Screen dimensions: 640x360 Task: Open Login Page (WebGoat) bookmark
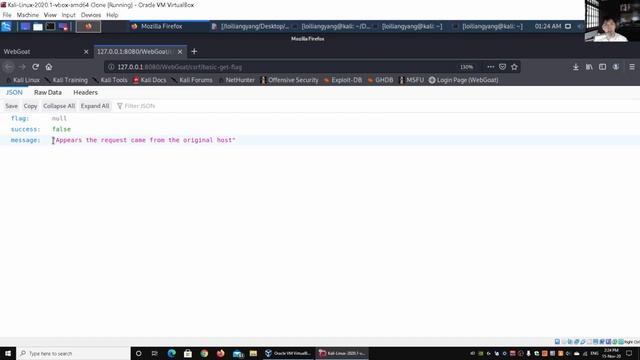(x=463, y=80)
